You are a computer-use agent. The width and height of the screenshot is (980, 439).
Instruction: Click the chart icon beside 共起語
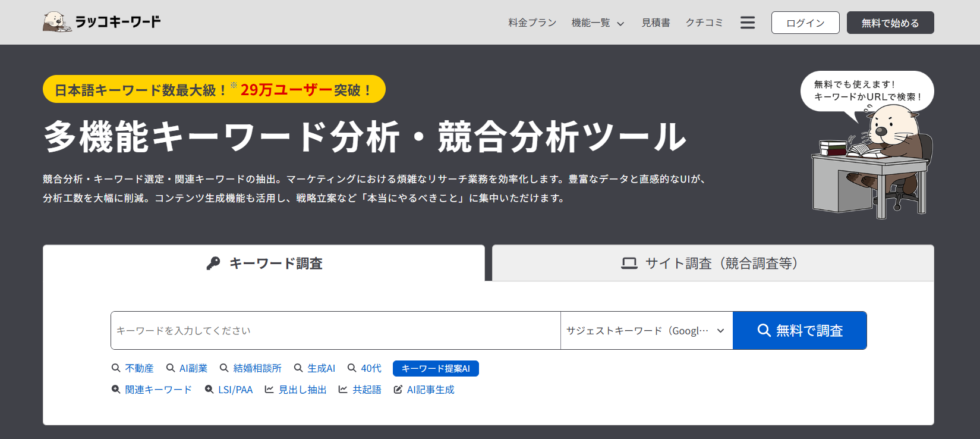(343, 390)
